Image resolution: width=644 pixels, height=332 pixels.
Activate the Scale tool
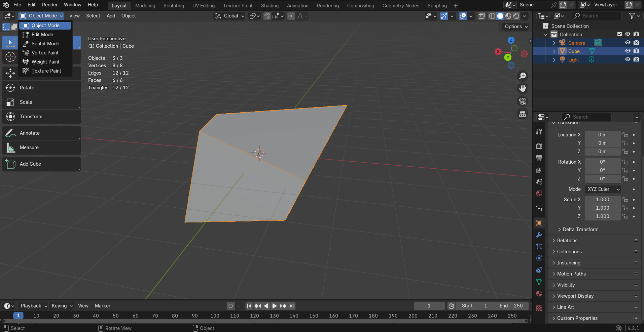[41, 102]
